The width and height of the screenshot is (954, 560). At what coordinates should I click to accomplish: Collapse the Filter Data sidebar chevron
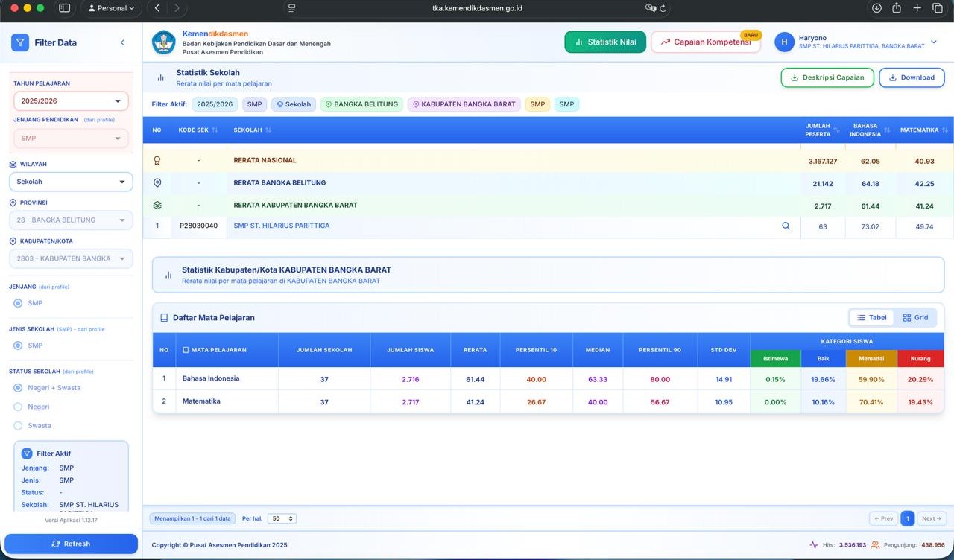(122, 42)
